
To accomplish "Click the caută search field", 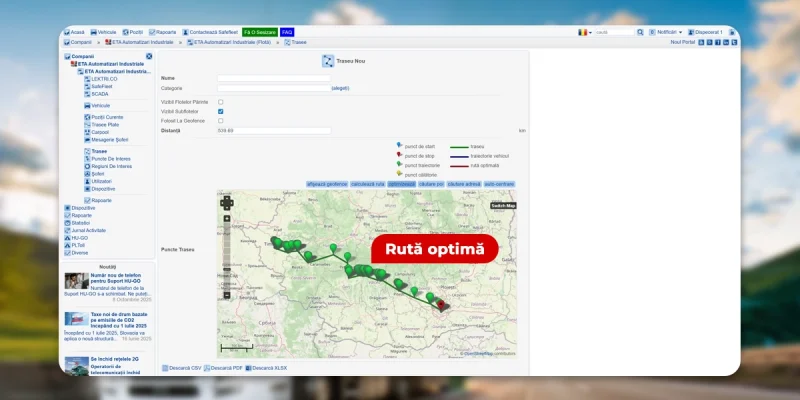I will pos(615,32).
